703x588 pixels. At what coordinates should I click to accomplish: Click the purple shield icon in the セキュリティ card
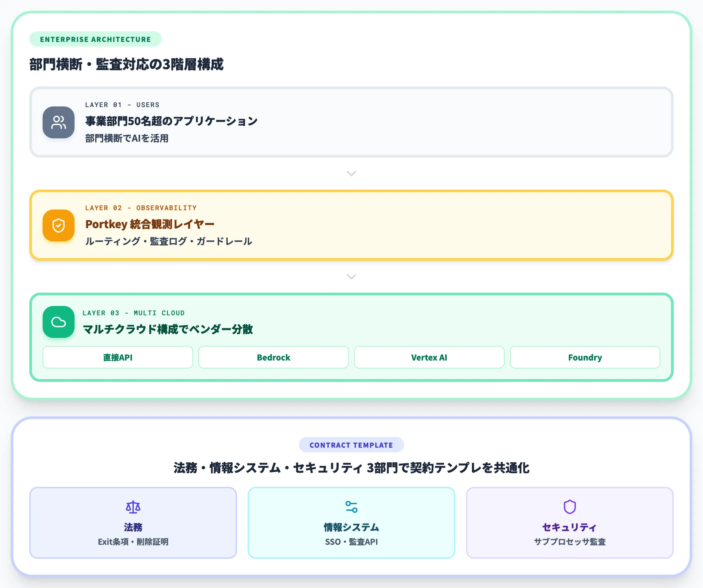tap(570, 507)
